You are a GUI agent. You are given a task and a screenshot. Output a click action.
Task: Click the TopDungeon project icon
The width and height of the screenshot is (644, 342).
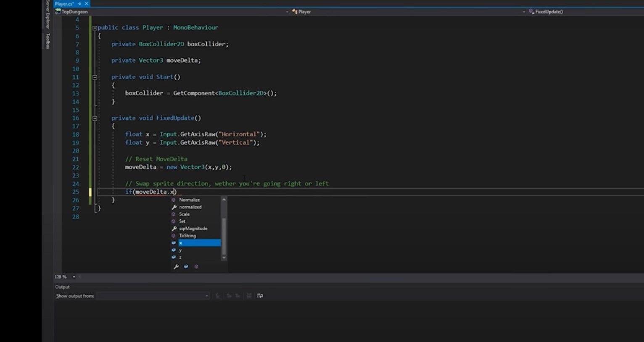pos(58,12)
